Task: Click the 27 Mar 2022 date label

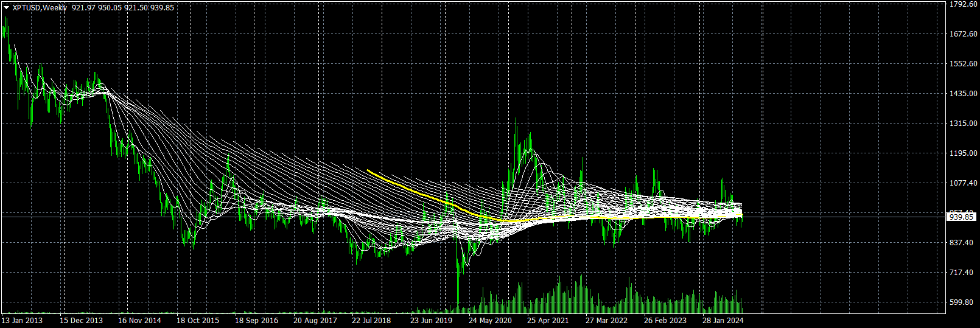Action: pyautogui.click(x=606, y=321)
